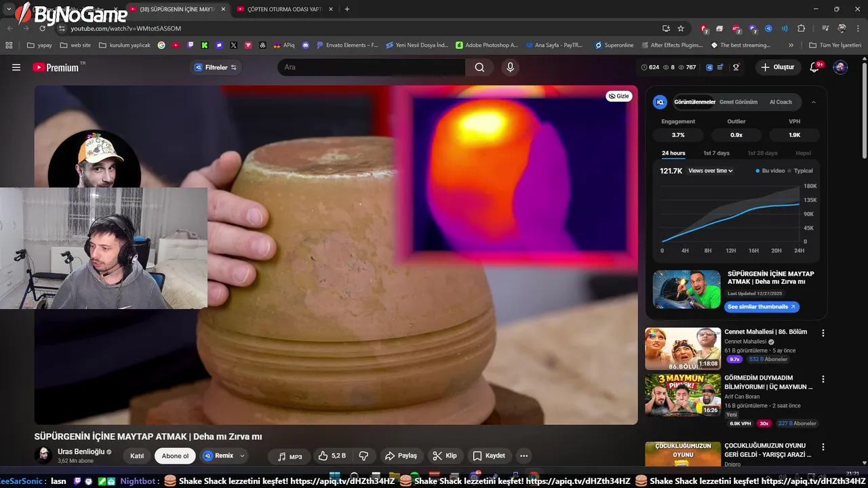Expand the Remix dropdown chevron
The height and width of the screenshot is (488, 868).
242,456
